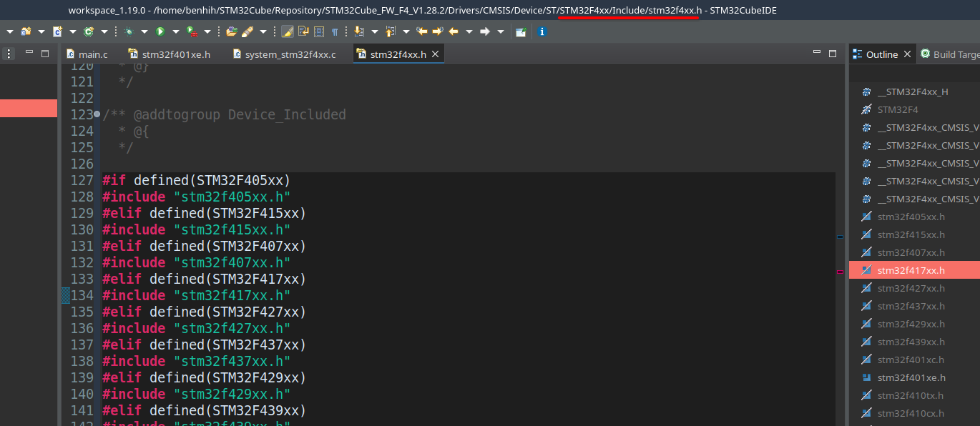This screenshot has width=980, height=426.
Task: Open the Run configurations dropdown arrow
Action: [x=176, y=31]
